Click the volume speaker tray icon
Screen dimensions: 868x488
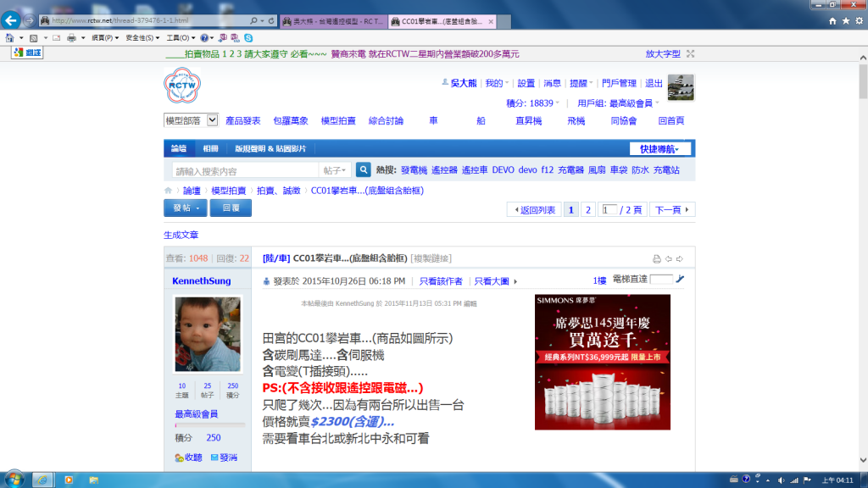781,480
